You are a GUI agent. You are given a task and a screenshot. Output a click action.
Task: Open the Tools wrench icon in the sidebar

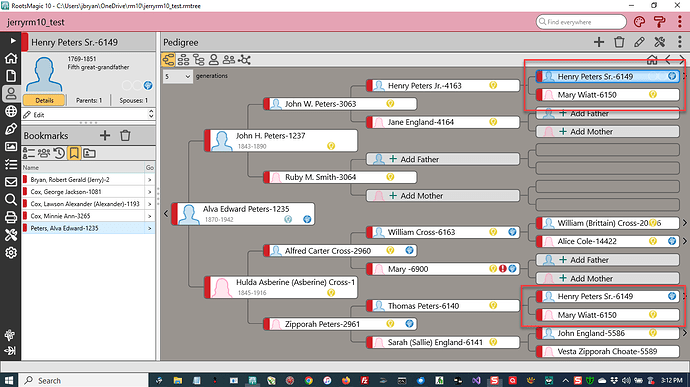tap(11, 235)
